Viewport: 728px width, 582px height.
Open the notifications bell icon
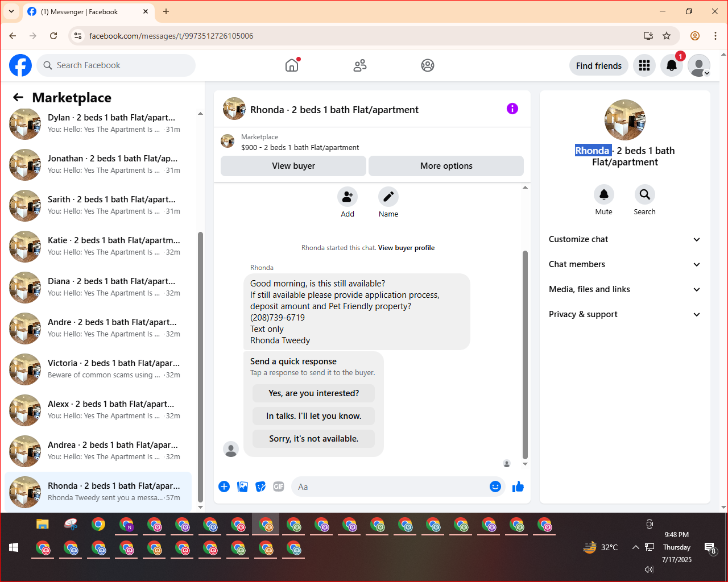tap(672, 65)
